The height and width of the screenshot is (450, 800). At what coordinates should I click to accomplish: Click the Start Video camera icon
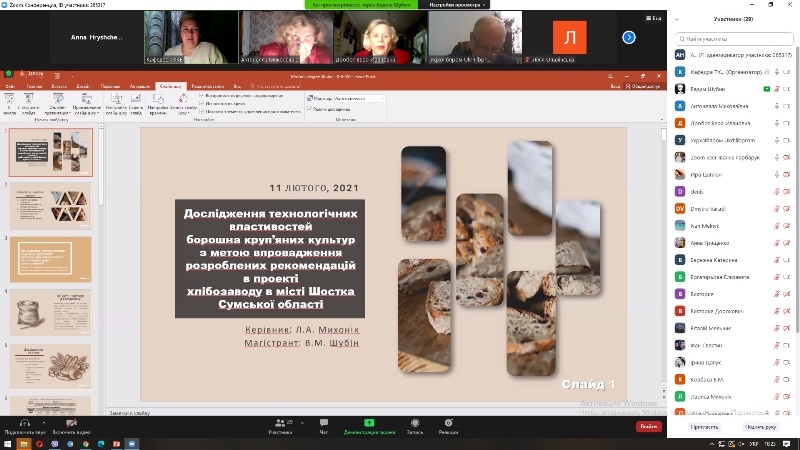pos(72,422)
